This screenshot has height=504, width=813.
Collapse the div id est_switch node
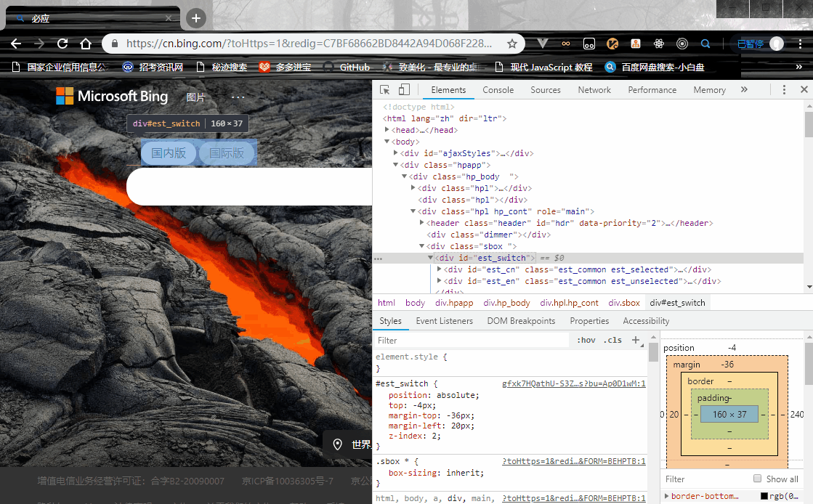[430, 257]
